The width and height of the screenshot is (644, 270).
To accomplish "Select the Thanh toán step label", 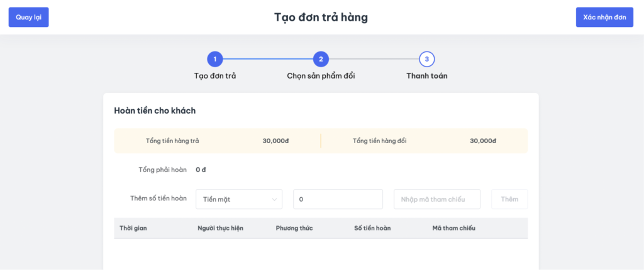I will point(427,76).
